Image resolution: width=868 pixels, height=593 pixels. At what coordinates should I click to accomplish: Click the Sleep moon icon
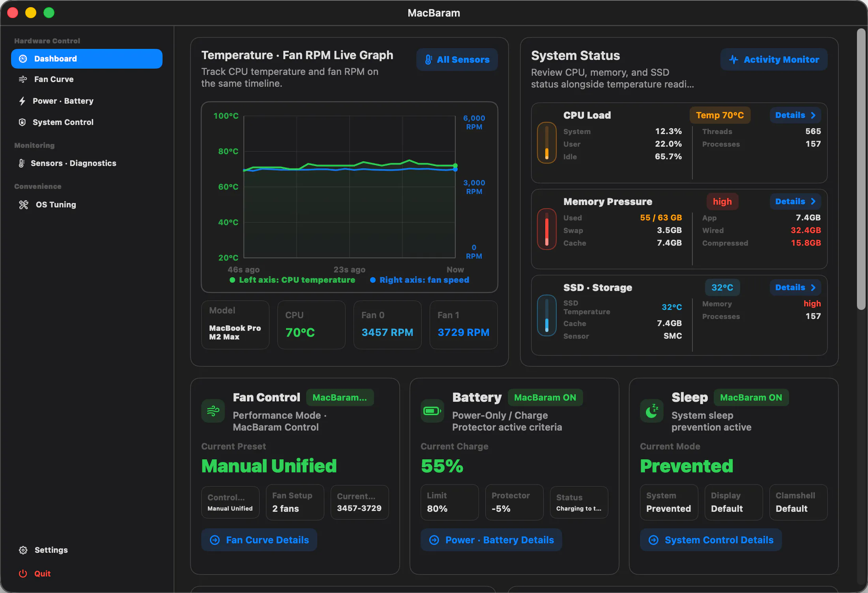(652, 411)
